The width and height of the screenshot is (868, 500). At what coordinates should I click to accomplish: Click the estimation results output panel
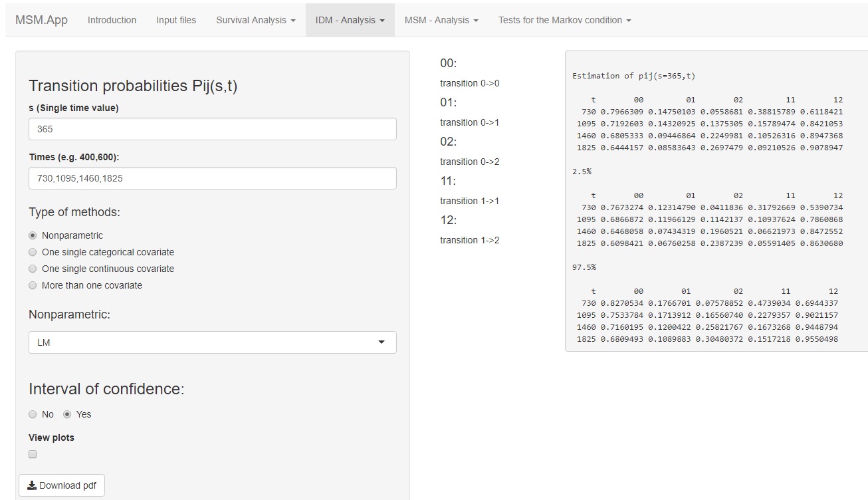(x=716, y=201)
